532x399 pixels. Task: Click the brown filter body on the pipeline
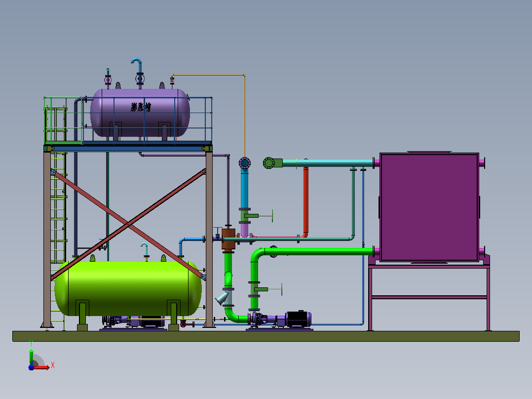[228, 239]
